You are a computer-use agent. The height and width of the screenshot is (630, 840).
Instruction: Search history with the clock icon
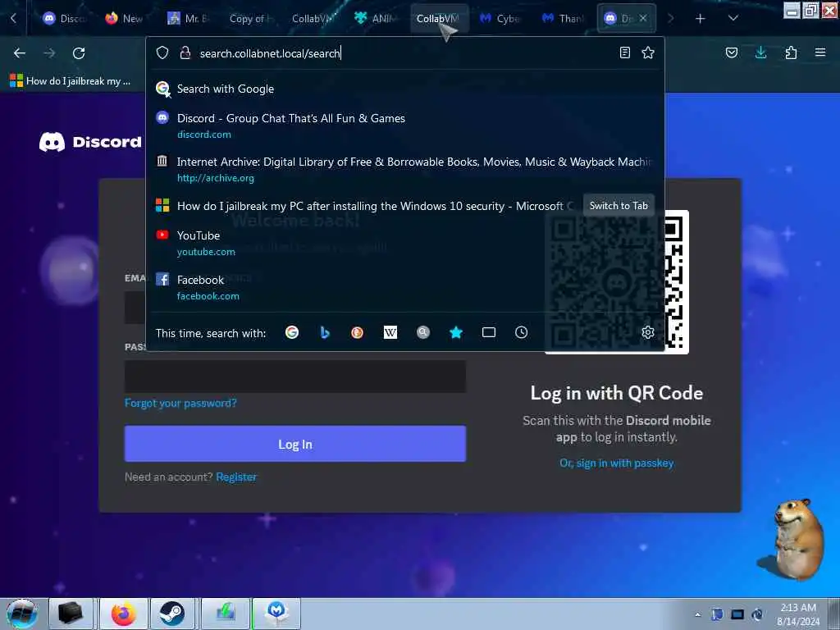click(x=521, y=333)
